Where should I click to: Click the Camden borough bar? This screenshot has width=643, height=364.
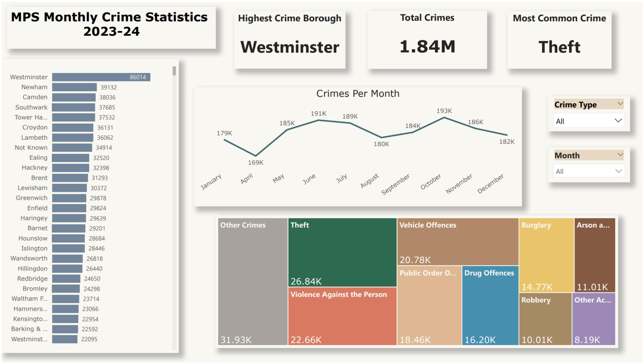point(74,97)
